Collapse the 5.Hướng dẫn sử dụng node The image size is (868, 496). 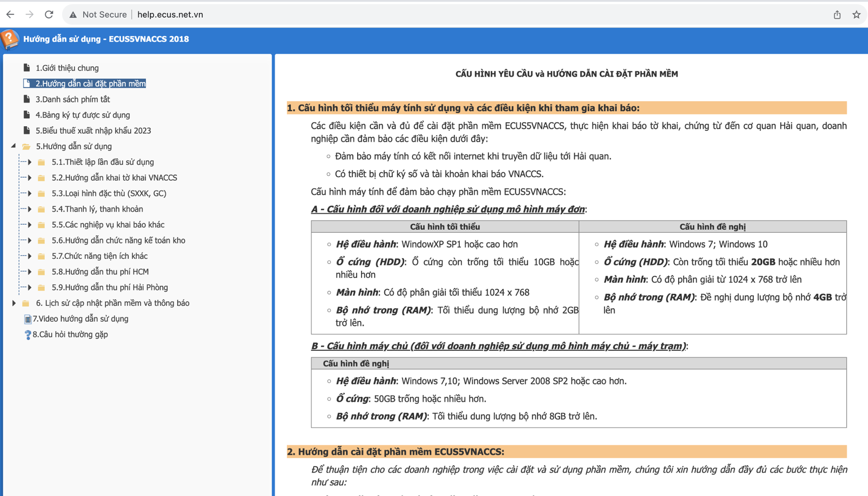tap(14, 146)
